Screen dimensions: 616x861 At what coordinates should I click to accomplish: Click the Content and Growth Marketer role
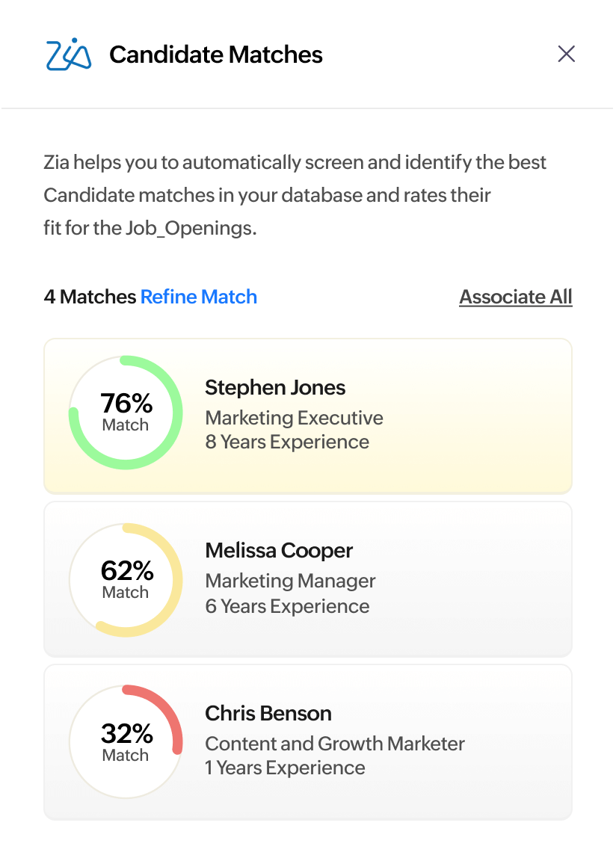click(334, 744)
